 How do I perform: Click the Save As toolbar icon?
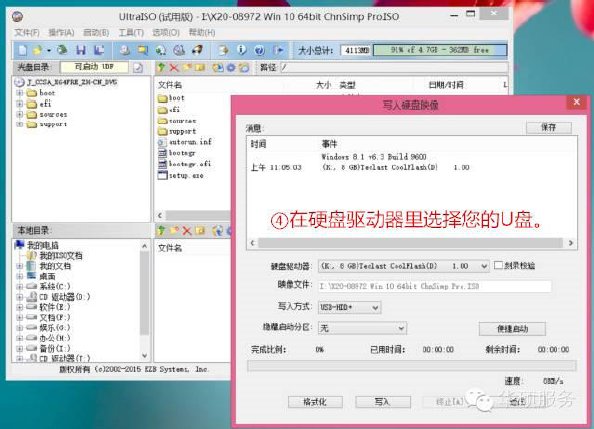click(99, 50)
